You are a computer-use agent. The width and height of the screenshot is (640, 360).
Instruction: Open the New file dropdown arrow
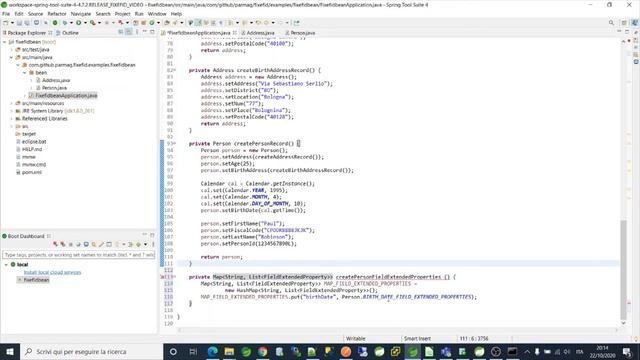[x=12, y=23]
